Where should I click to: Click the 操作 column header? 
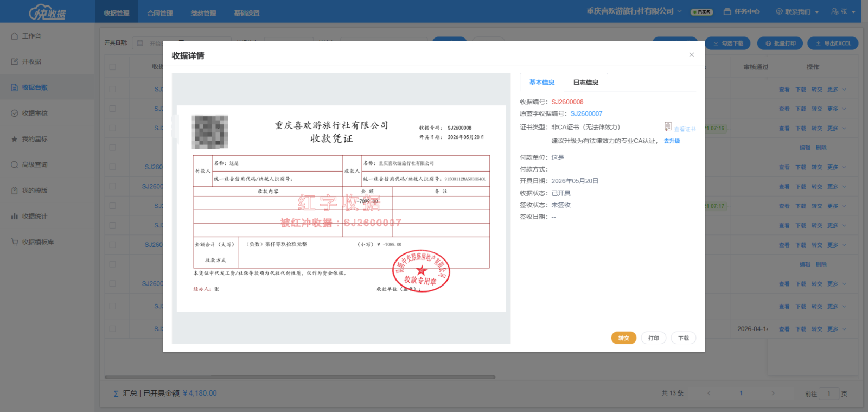(x=813, y=67)
